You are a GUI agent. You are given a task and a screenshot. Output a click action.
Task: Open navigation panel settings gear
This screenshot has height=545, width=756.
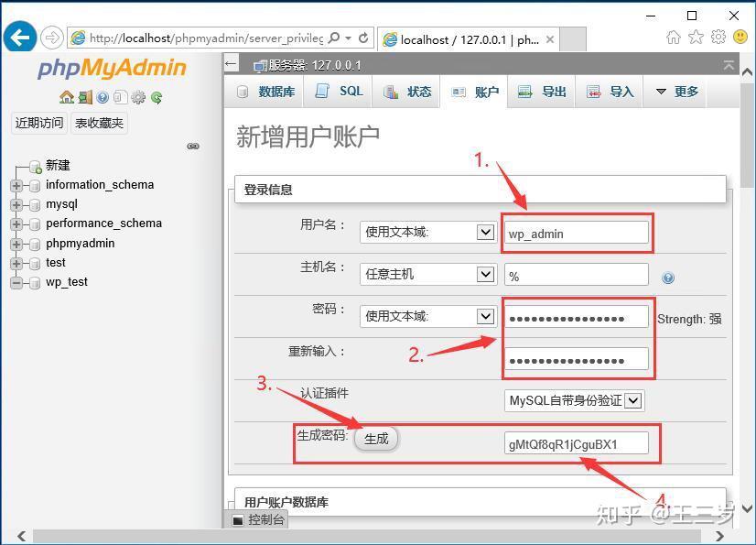pos(138,97)
